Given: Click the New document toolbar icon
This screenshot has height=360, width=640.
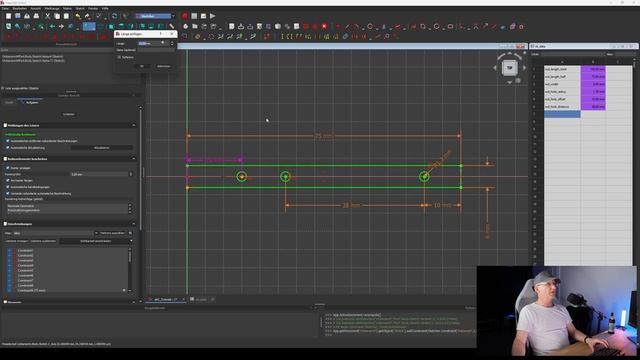Looking at the screenshot, I should tap(9, 16).
